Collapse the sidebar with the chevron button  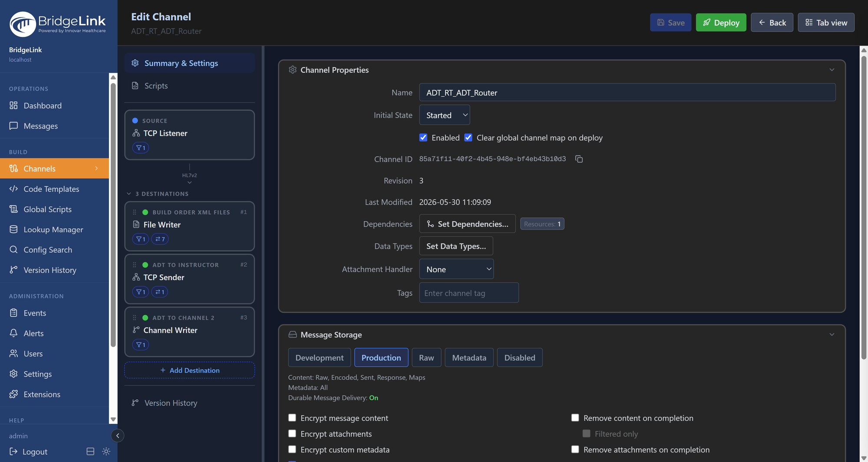pos(117,436)
